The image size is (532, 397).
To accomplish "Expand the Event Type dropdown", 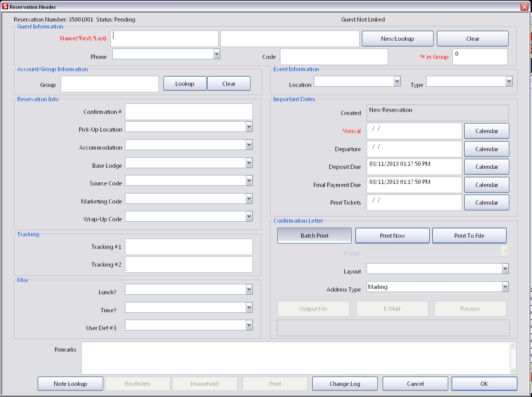I will [x=509, y=81].
